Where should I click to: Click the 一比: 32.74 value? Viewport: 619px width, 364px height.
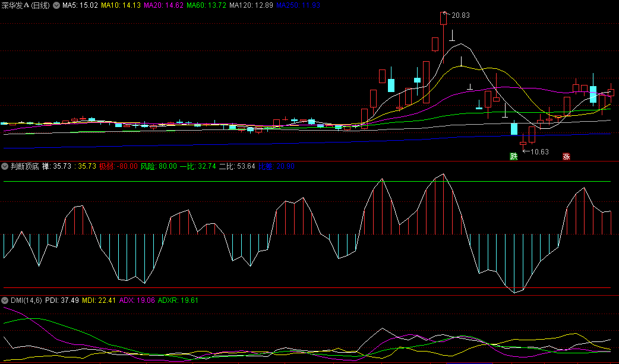point(198,167)
